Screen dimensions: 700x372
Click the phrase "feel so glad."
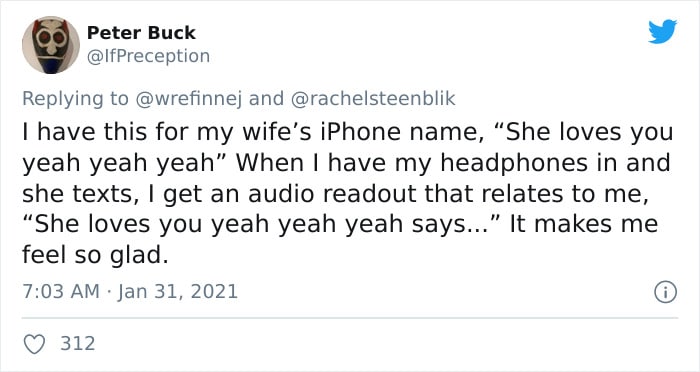coord(96,255)
